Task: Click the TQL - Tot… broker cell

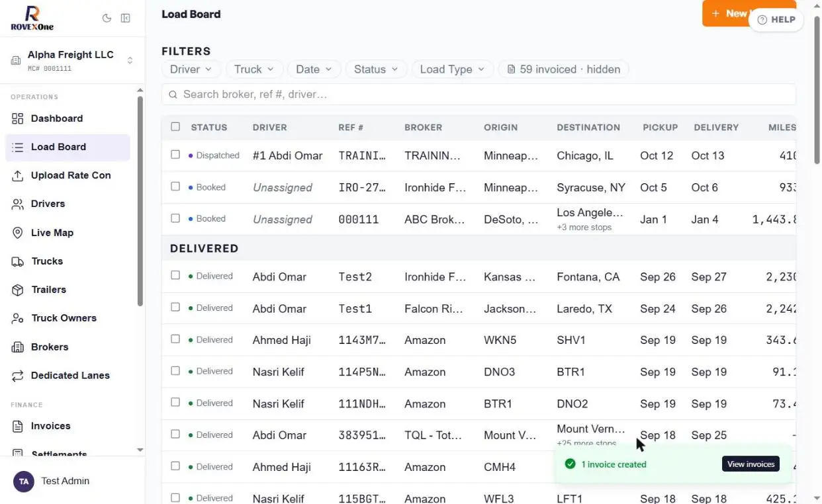Action: tap(435, 435)
